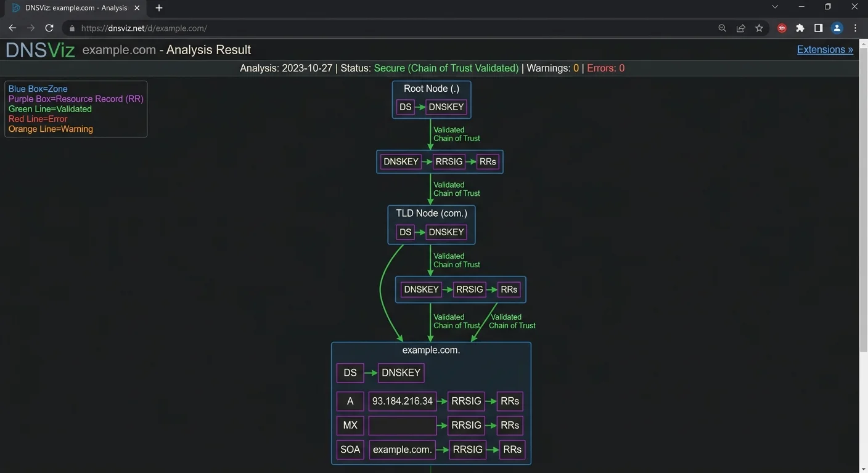Open the red browser extension icon
This screenshot has width=868, height=473.
pyautogui.click(x=782, y=28)
